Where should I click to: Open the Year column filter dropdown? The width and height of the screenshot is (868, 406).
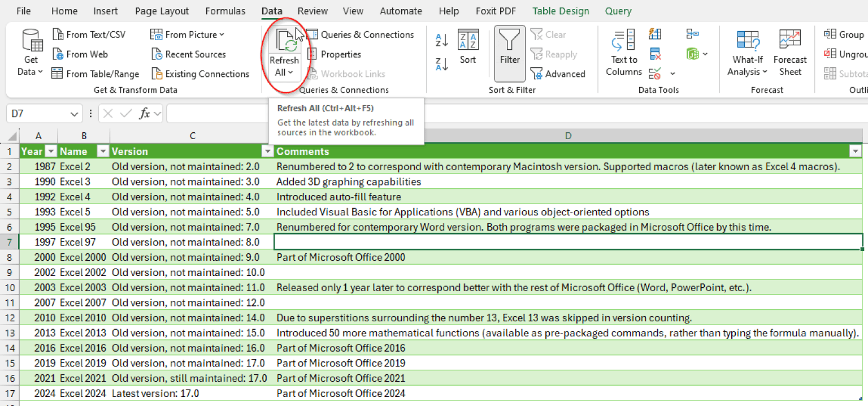51,151
